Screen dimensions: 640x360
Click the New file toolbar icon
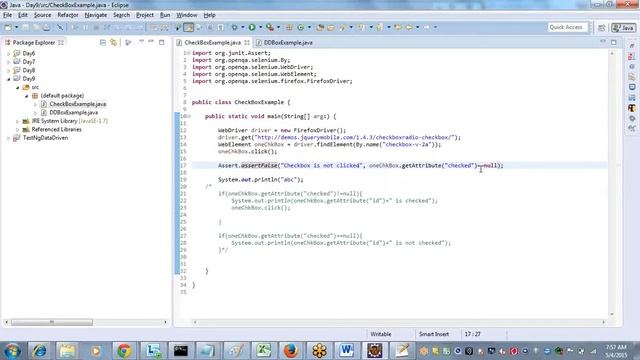click(8, 27)
